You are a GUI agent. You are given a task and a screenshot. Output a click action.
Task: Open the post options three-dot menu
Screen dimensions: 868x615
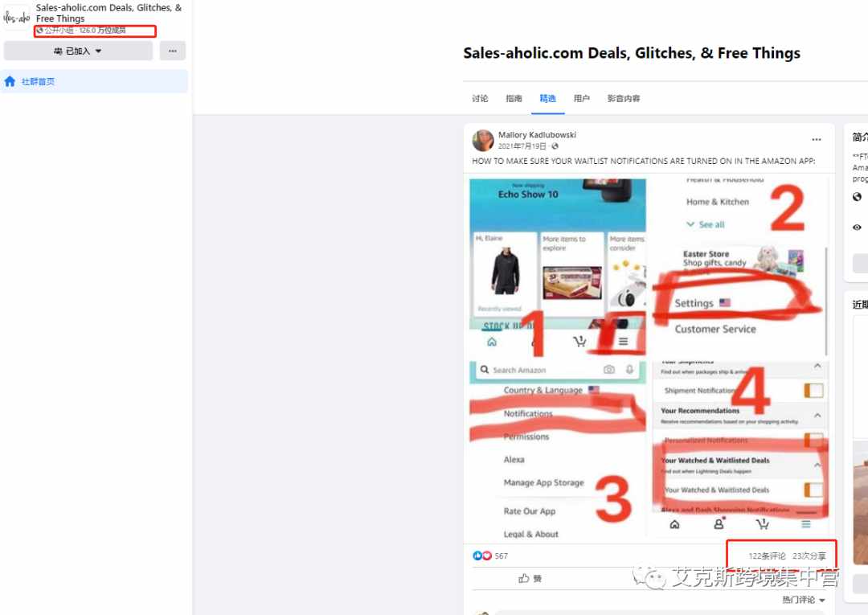click(817, 140)
